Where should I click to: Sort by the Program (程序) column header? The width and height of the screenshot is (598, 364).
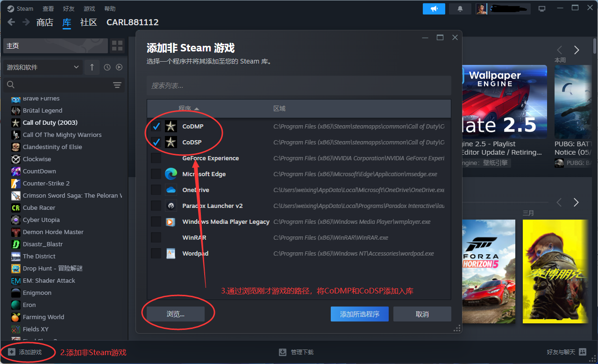click(x=185, y=108)
